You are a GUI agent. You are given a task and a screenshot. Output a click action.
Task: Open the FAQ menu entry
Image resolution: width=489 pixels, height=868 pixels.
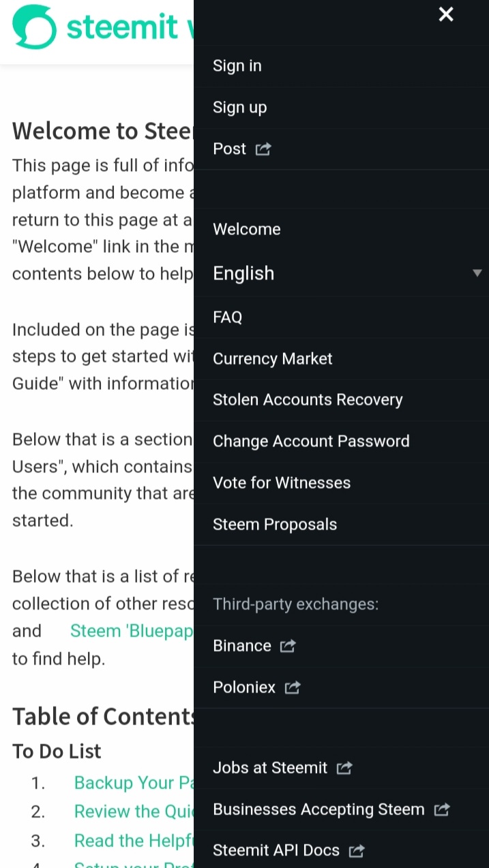[x=227, y=317]
